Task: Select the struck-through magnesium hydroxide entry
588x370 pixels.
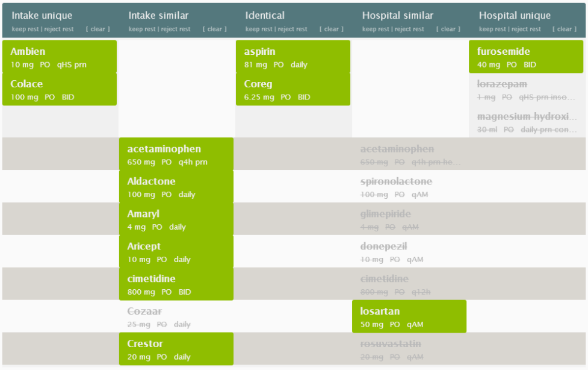Action: click(526, 122)
